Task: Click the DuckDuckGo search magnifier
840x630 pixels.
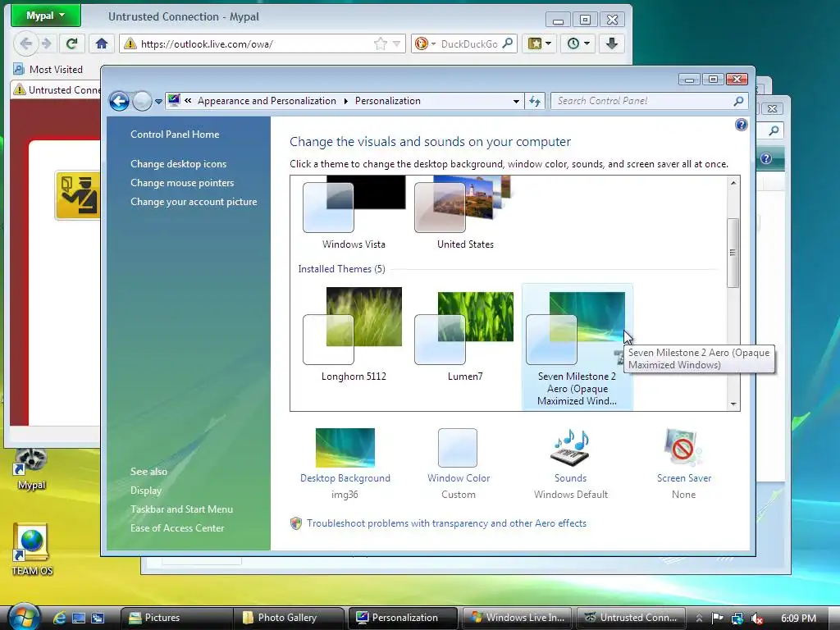Action: (x=507, y=44)
